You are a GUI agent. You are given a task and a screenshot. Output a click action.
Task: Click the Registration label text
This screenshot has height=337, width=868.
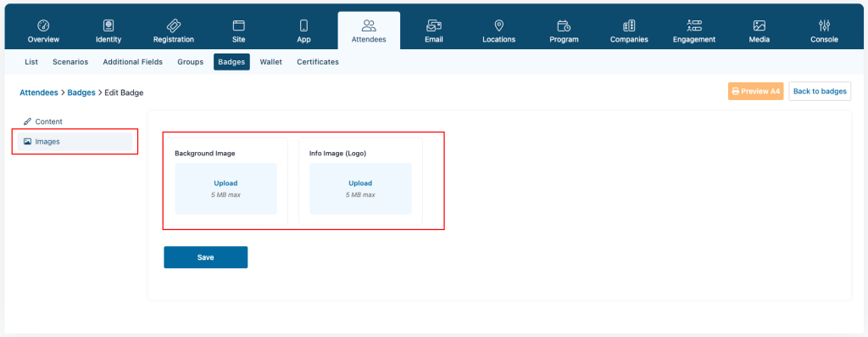coord(173,39)
